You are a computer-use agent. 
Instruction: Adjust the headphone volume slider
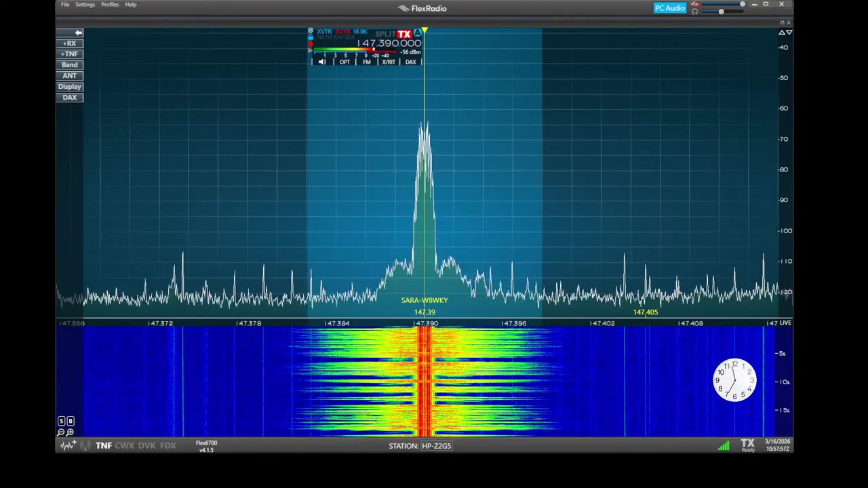(724, 12)
